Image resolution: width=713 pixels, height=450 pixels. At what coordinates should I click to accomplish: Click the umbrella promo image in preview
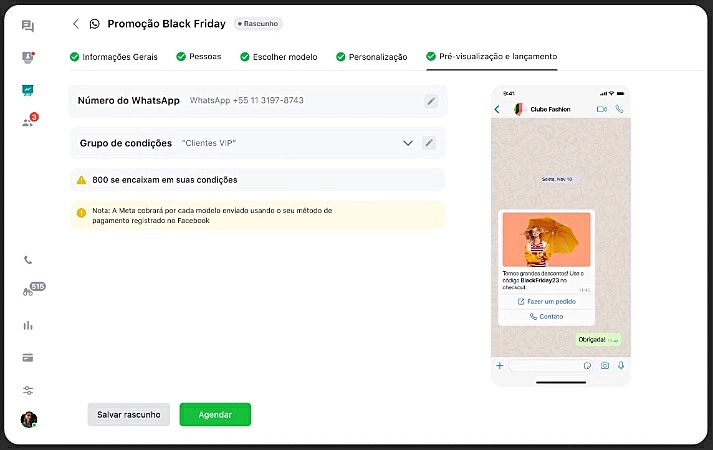(x=547, y=240)
